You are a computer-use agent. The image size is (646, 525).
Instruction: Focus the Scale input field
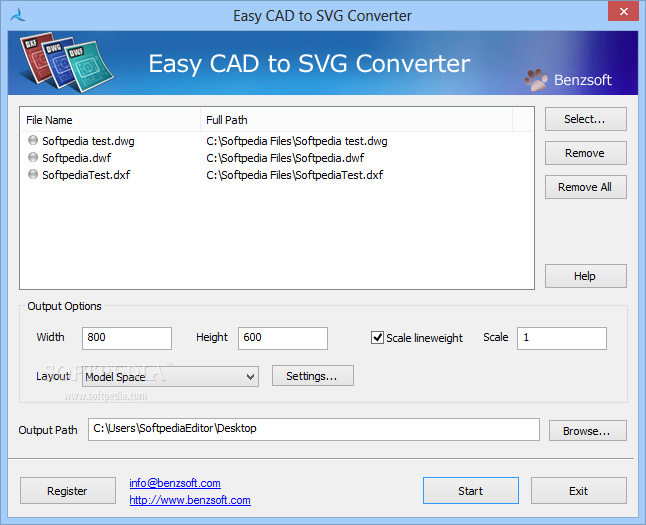[x=562, y=338]
